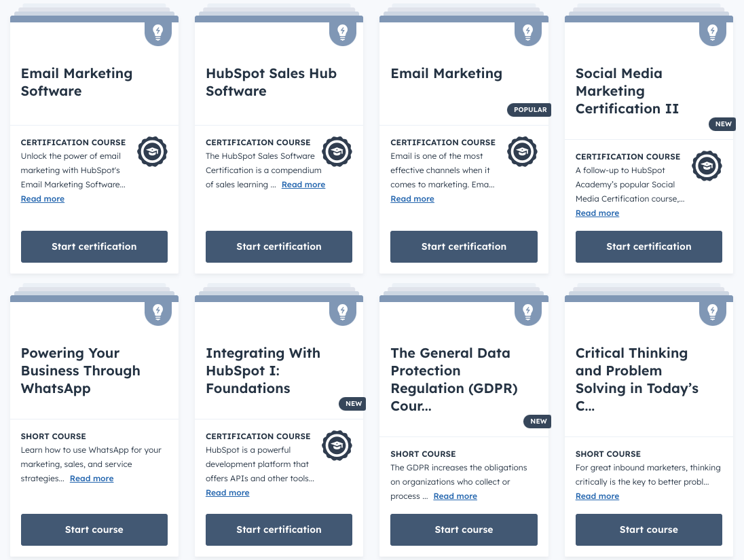Screen dimensions: 744x560
Task: Click certification badge on Social Media Marketing Certification II card
Action: (x=707, y=166)
